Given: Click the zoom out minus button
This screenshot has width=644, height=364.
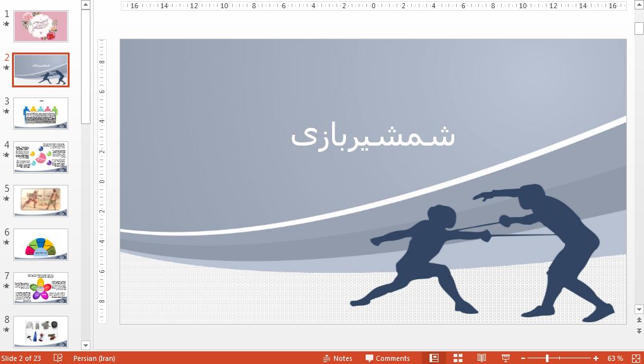Looking at the screenshot, I should (x=522, y=358).
